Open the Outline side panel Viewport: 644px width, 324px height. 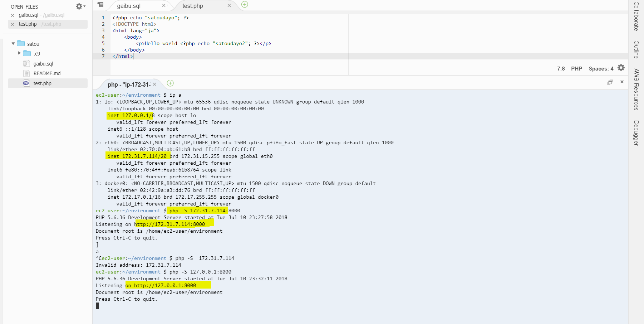pyautogui.click(x=636, y=49)
